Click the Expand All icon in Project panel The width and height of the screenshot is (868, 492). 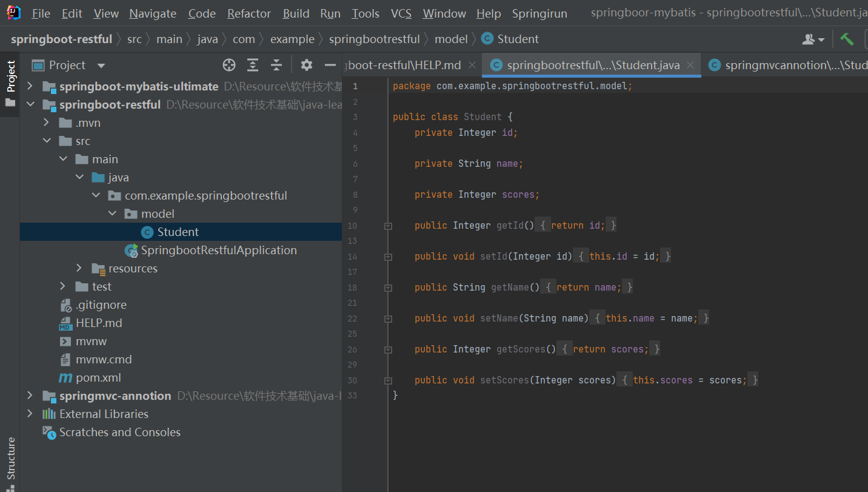click(x=253, y=65)
